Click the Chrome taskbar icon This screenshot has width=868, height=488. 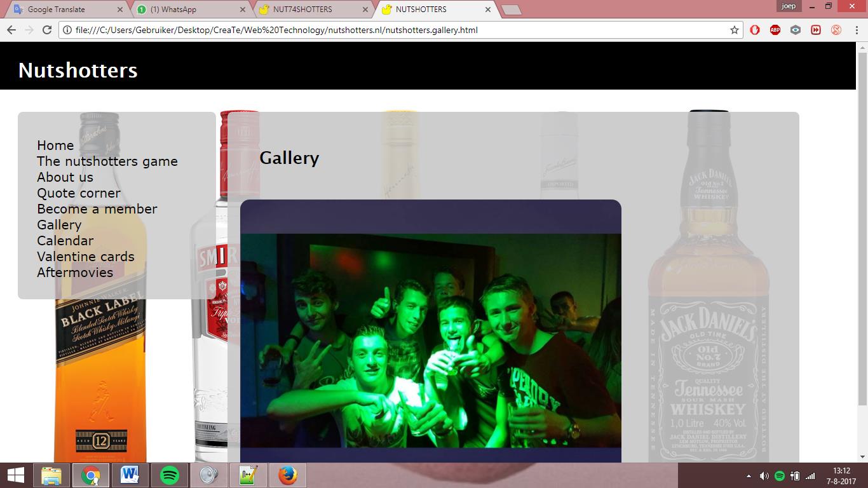click(x=90, y=475)
